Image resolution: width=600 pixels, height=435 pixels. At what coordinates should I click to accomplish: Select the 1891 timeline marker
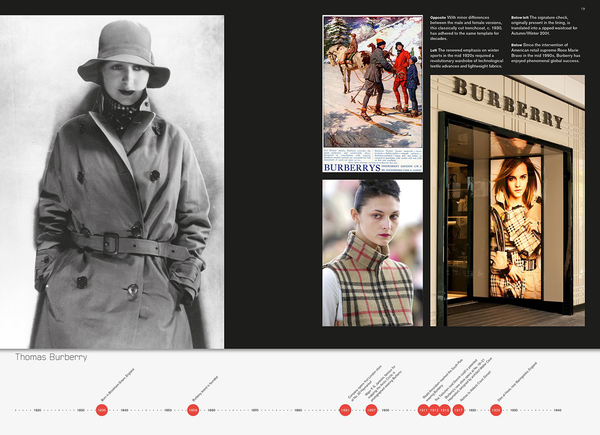(x=345, y=410)
